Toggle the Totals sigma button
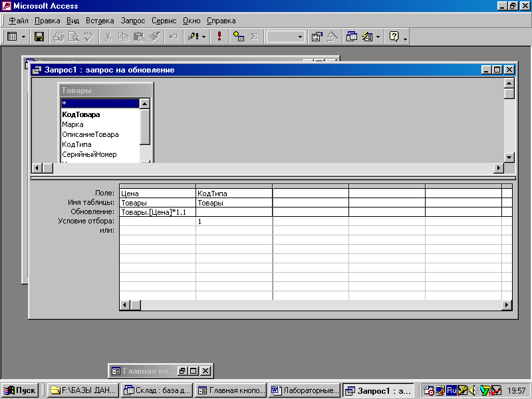Screen dimensions: 532x399 [254, 37]
